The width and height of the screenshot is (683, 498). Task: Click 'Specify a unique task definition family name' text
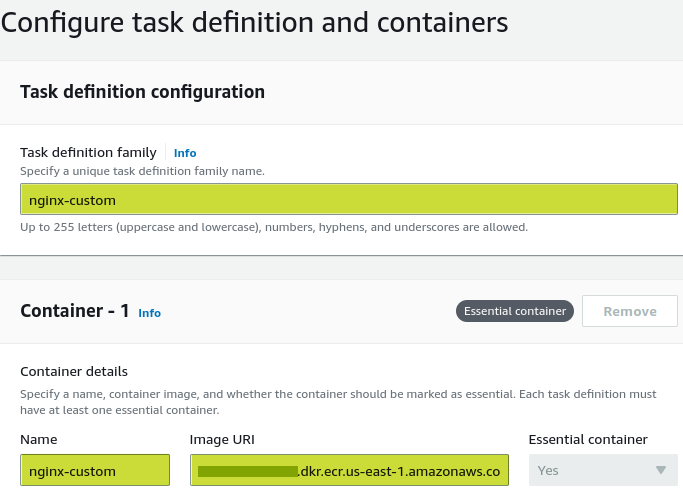tap(142, 171)
